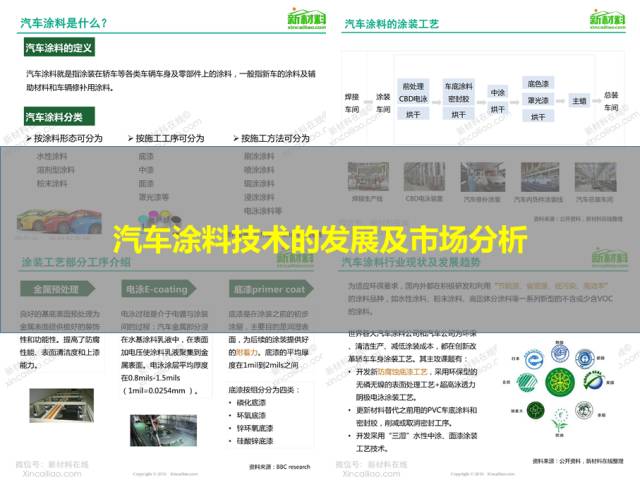Click the 电泳E-coating arrow label

pos(159,289)
